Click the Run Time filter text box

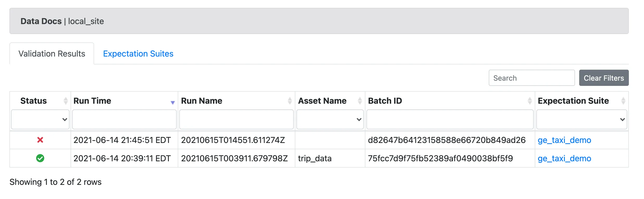(124, 119)
